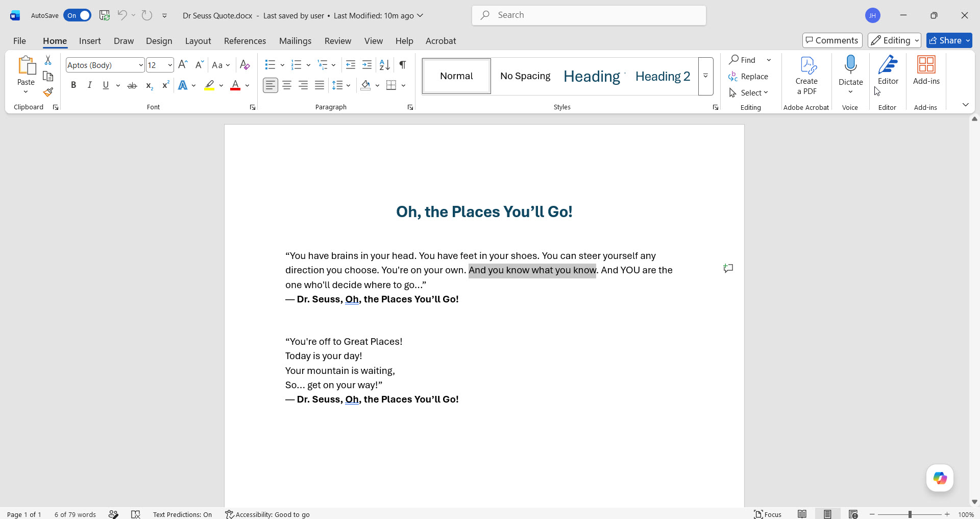Toggle Italic formatting
980x519 pixels.
(90, 85)
